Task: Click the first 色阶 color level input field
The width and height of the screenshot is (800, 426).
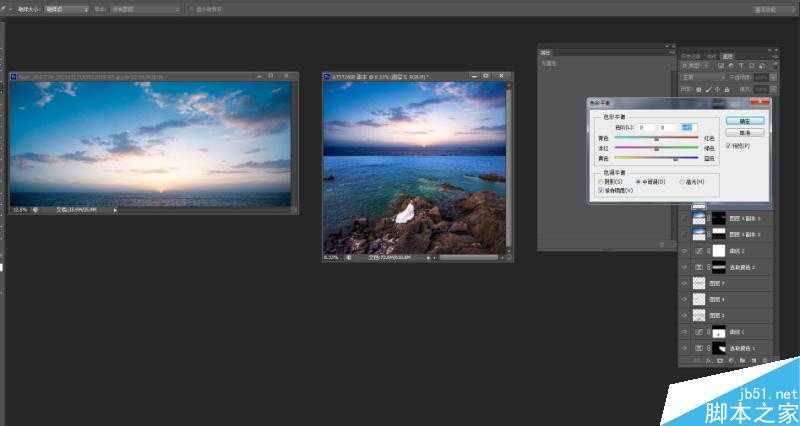Action: [x=646, y=127]
